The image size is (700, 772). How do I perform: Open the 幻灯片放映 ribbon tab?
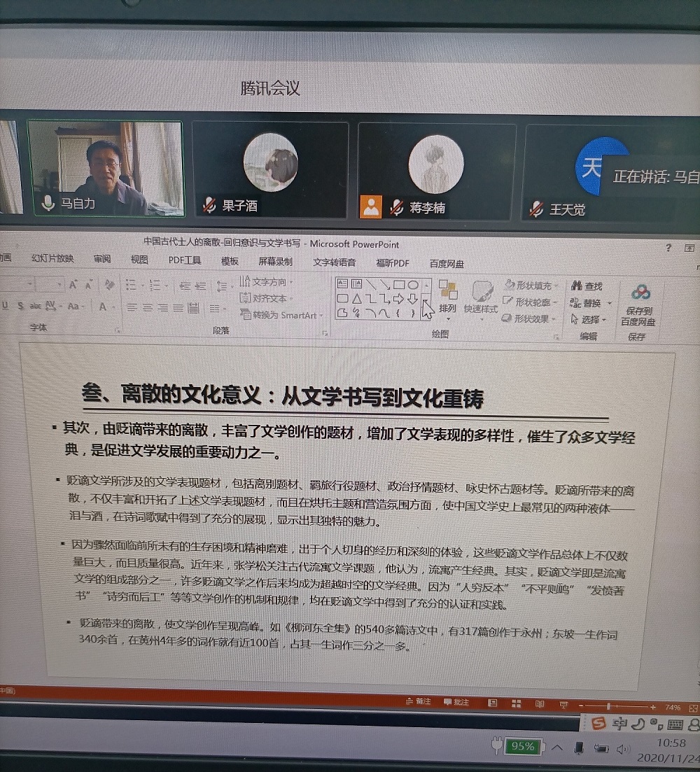coord(52,259)
